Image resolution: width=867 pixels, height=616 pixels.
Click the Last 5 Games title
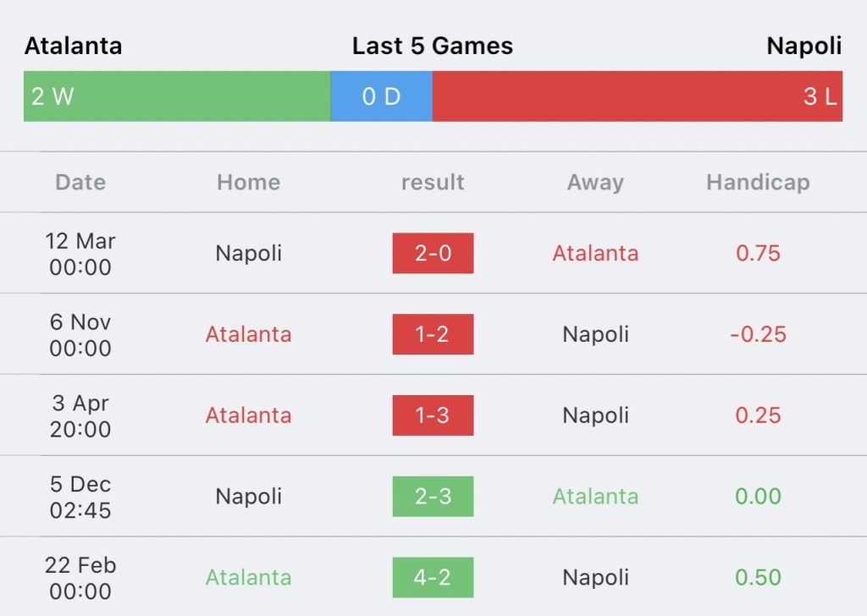[x=433, y=46]
